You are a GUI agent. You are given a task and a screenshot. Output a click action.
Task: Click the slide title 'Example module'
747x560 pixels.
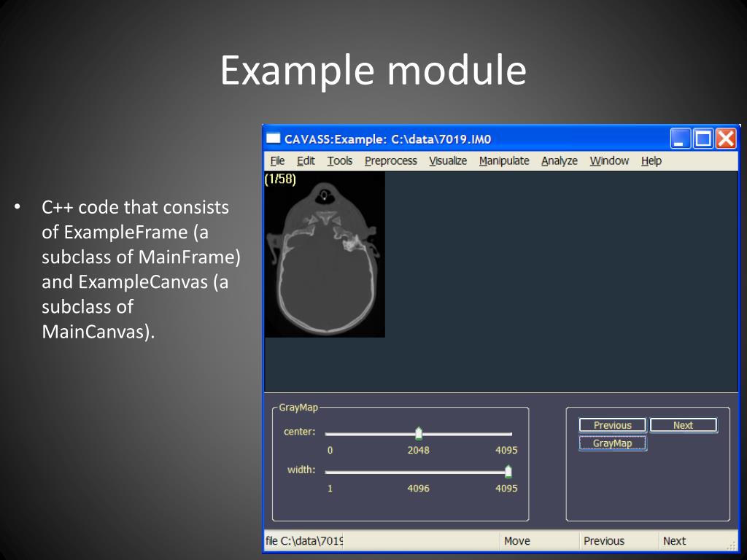point(373,70)
